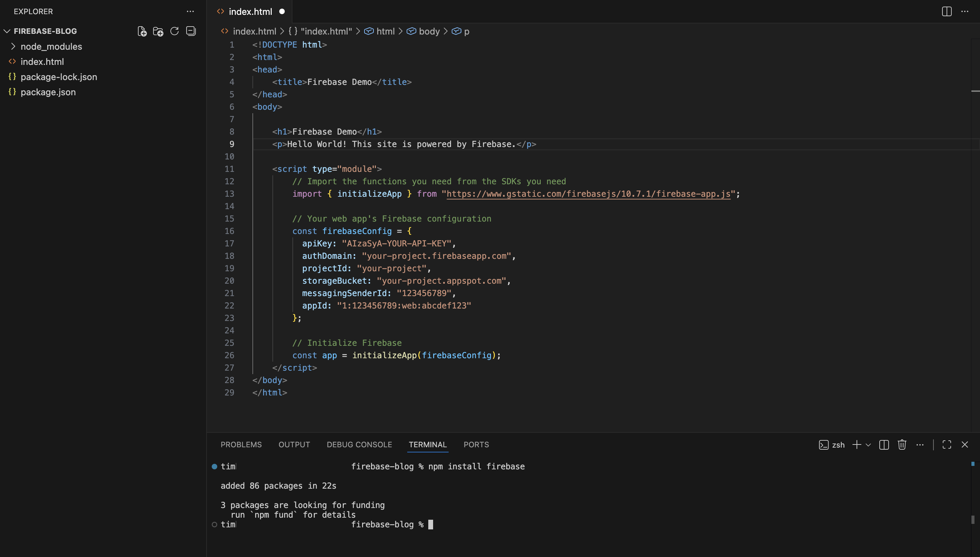The width and height of the screenshot is (980, 557).
Task: Select the TERMINAL tab
Action: [x=428, y=444]
